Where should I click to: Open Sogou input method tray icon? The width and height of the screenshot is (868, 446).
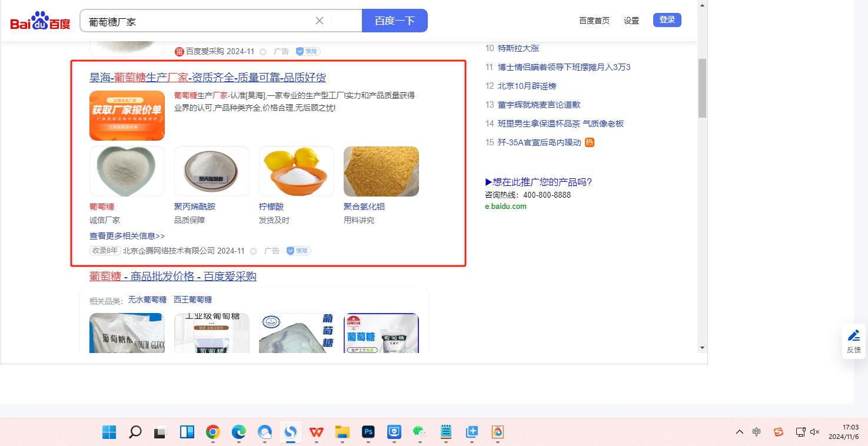779,432
